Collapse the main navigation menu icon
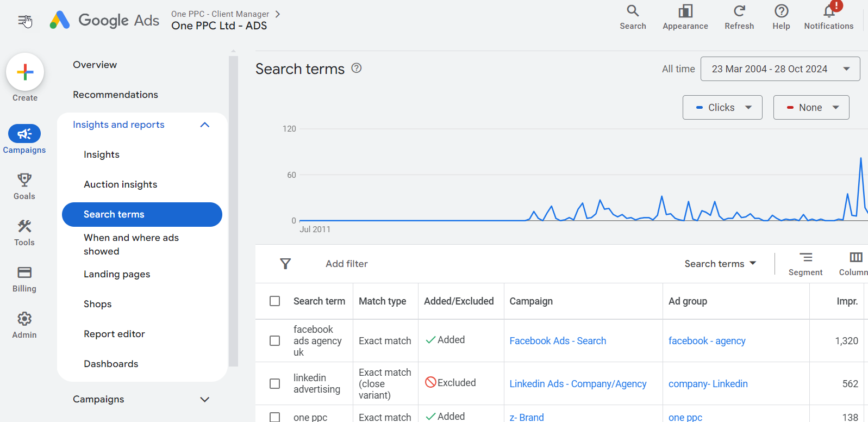Image resolution: width=868 pixels, height=422 pixels. point(24,21)
